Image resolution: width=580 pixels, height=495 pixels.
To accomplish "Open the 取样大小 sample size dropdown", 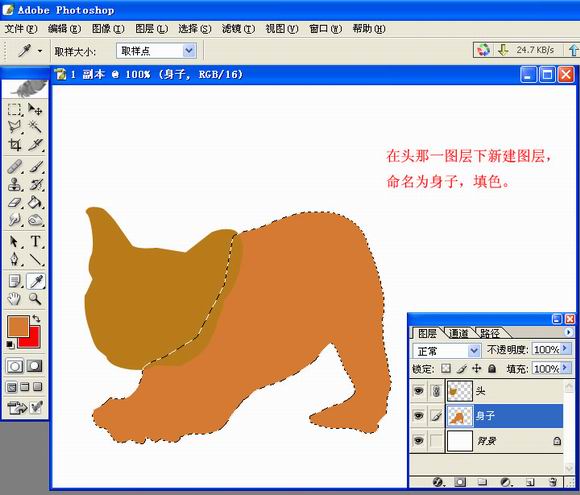I will (x=156, y=51).
